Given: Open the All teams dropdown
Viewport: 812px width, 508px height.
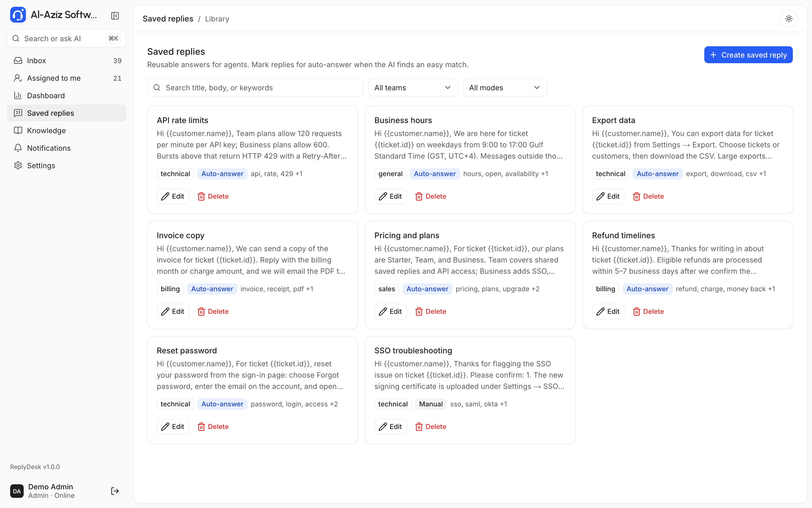Looking at the screenshot, I should pyautogui.click(x=413, y=88).
